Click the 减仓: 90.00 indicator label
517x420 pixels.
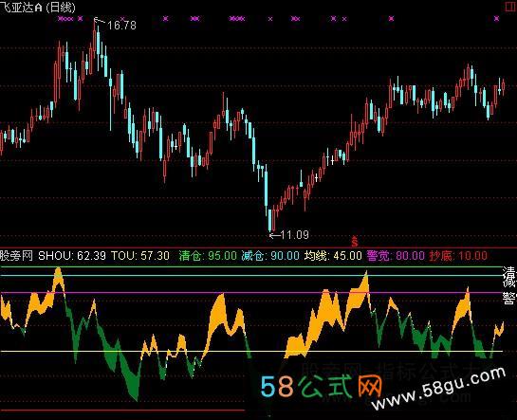coord(270,256)
